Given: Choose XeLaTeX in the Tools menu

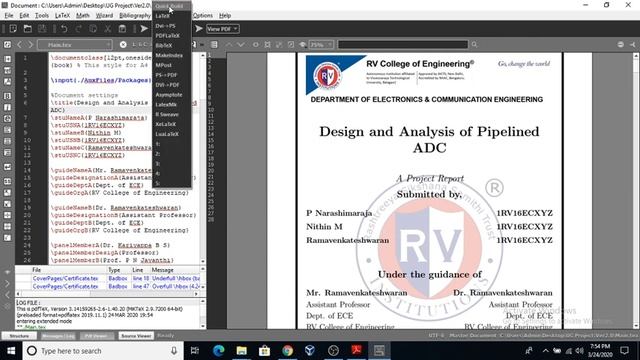Looking at the screenshot, I should point(171,124).
